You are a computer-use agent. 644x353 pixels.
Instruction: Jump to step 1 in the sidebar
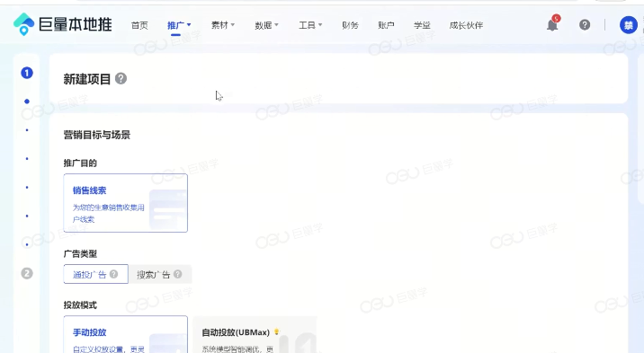point(27,73)
